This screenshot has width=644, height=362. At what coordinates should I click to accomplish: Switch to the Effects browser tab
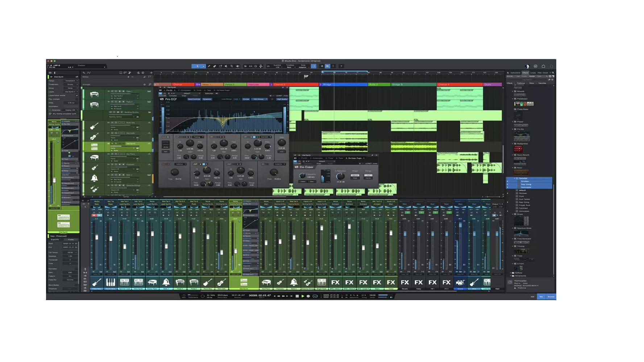tap(525, 73)
